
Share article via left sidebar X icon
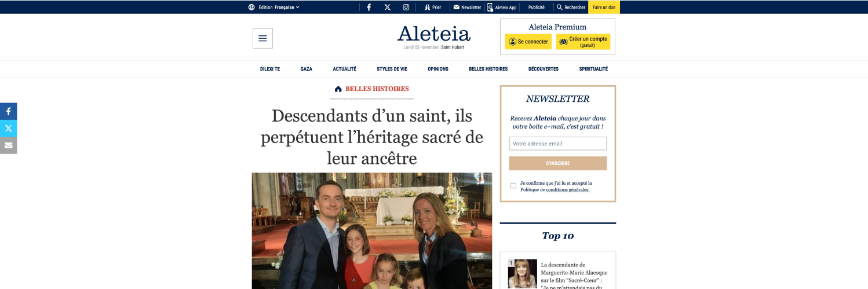point(8,129)
